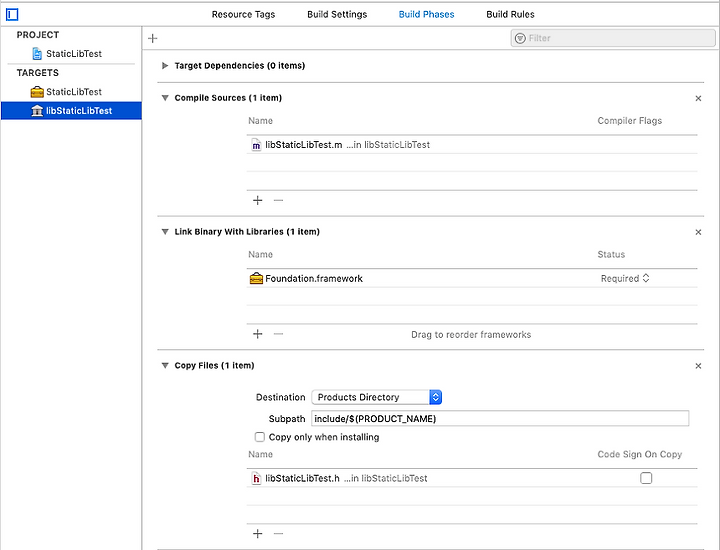Add a library under Link Binary
This screenshot has width=720, height=550.
point(258,334)
